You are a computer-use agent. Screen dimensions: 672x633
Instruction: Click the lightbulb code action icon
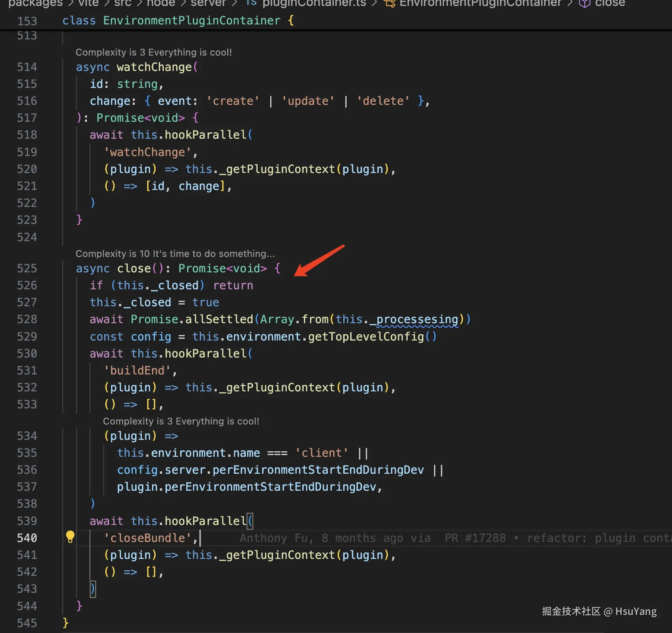tap(70, 537)
